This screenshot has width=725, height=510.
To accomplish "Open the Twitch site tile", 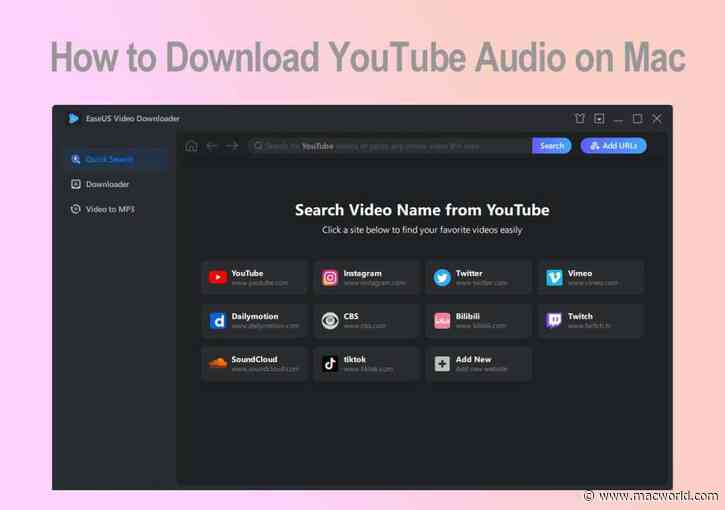I will tap(591, 320).
